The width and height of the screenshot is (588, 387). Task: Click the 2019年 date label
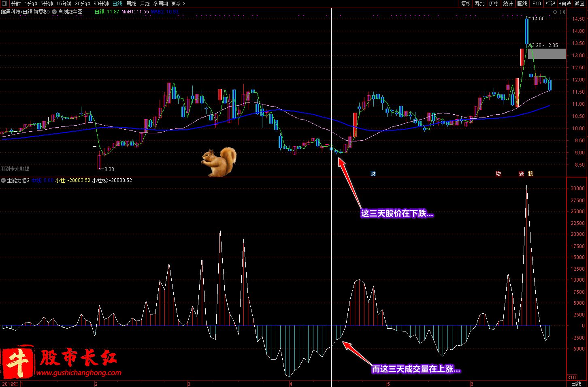pyautogui.click(x=10, y=384)
